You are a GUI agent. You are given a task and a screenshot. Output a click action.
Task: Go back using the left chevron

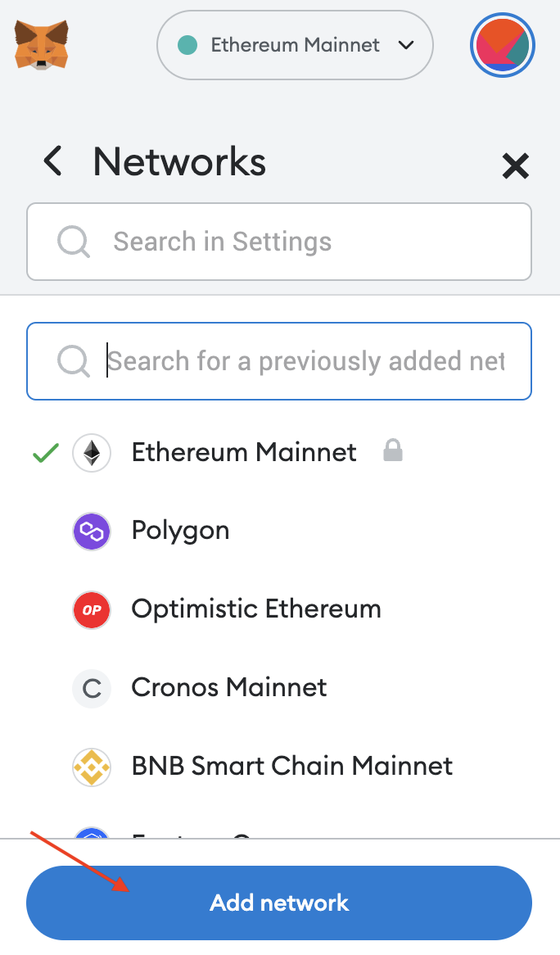(53, 161)
